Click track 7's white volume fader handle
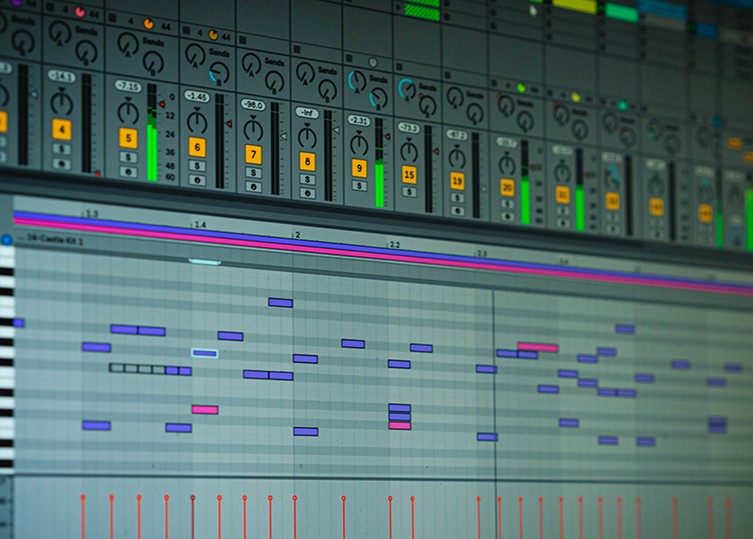 click(283, 136)
